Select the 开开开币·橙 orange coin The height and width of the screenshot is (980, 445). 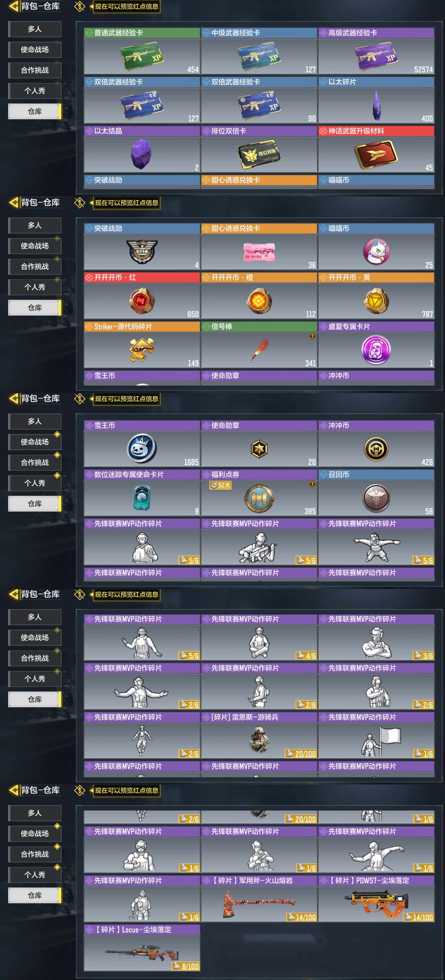(x=259, y=301)
